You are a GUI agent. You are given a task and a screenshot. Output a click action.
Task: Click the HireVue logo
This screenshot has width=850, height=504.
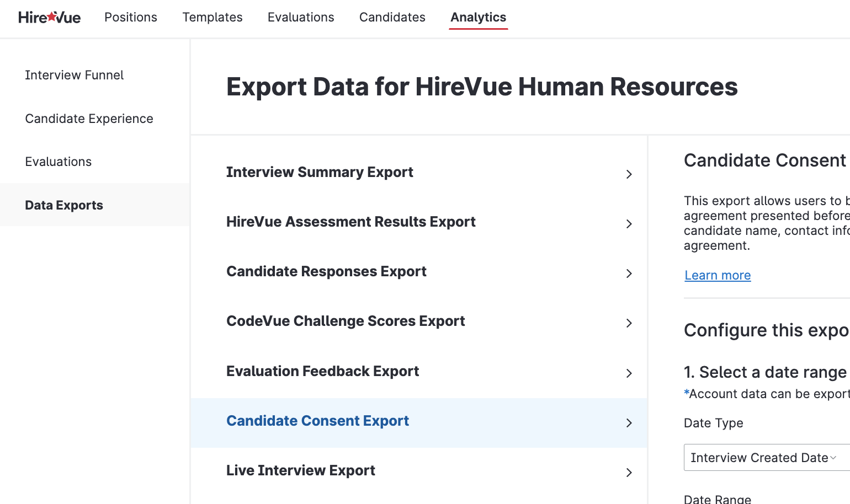(x=49, y=18)
